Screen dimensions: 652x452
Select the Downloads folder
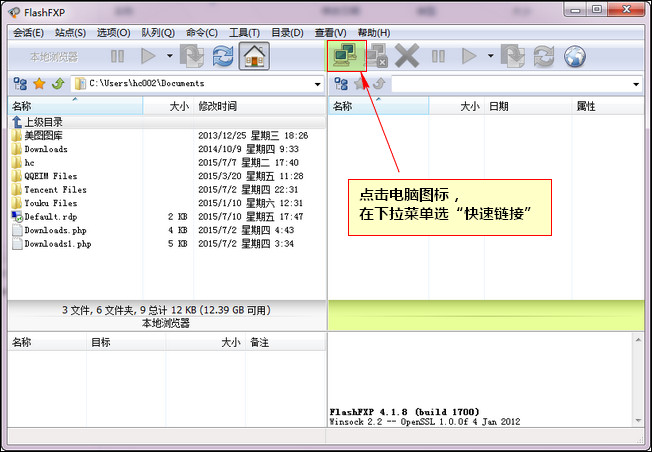167,149
